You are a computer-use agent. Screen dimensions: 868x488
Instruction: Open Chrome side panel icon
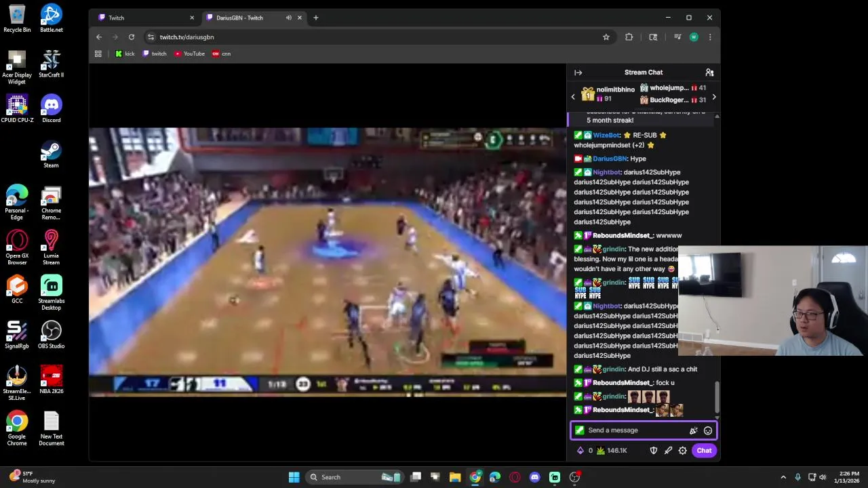point(653,37)
